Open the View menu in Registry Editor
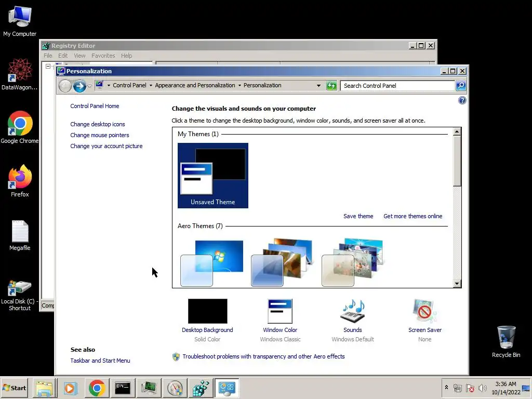 [79, 56]
